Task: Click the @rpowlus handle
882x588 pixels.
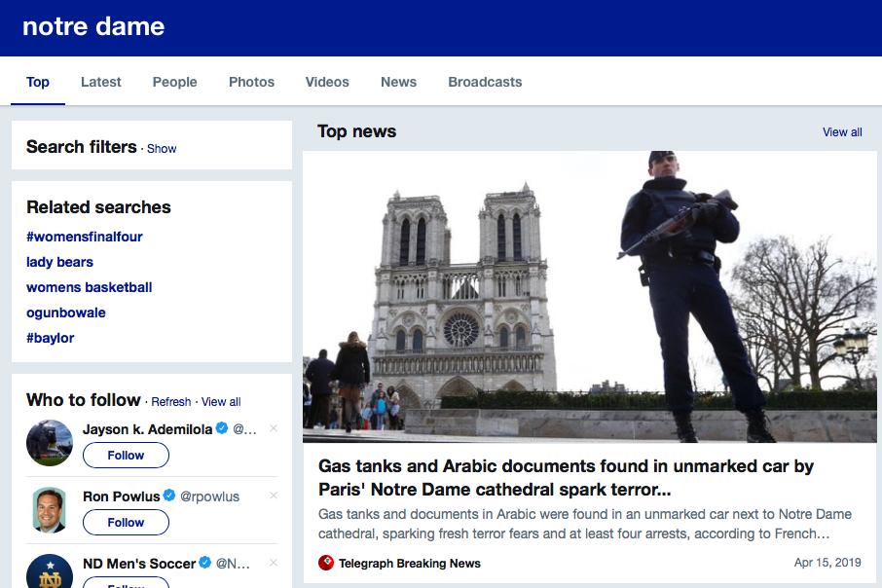Action: click(210, 496)
